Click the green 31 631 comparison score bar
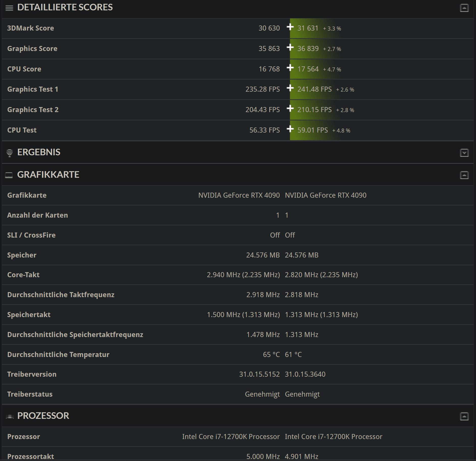 [x=308, y=28]
